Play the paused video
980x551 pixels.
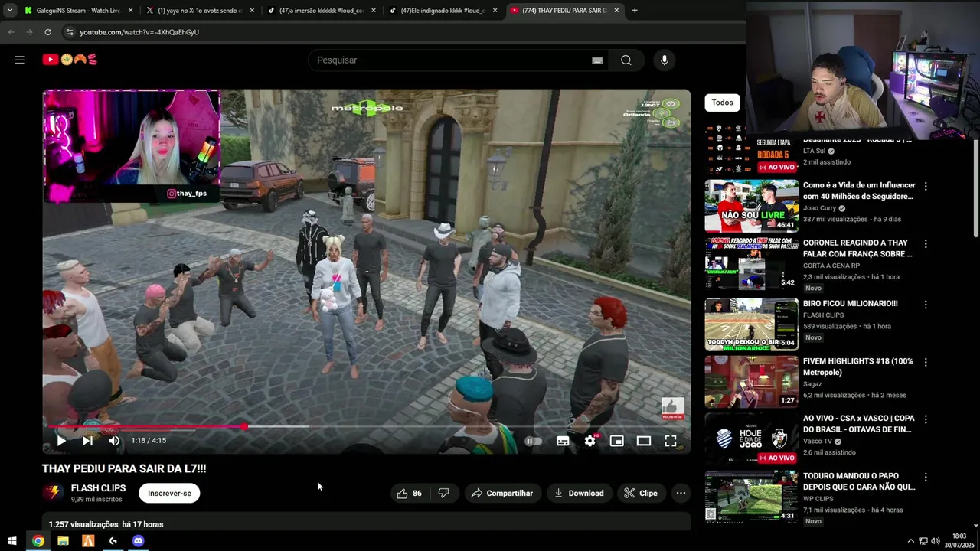click(61, 441)
